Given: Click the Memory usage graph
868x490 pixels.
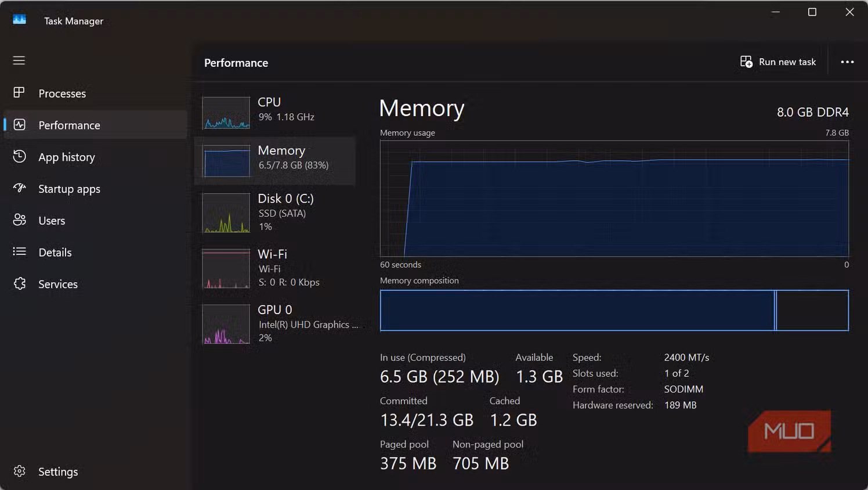Looking at the screenshot, I should pyautogui.click(x=614, y=199).
